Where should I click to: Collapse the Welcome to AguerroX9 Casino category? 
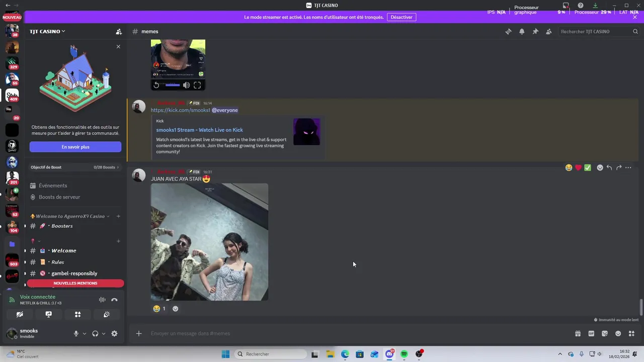tap(70, 216)
